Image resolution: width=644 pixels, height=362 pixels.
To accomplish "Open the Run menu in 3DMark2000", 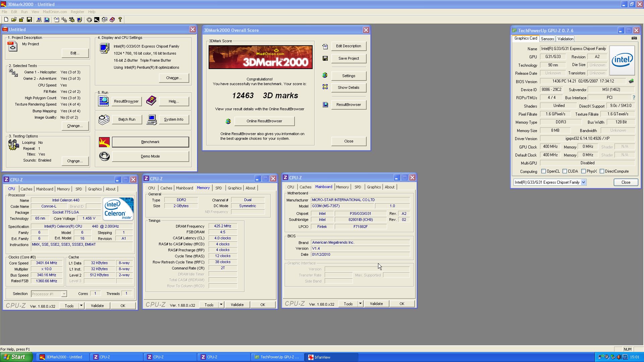I will coord(24,12).
